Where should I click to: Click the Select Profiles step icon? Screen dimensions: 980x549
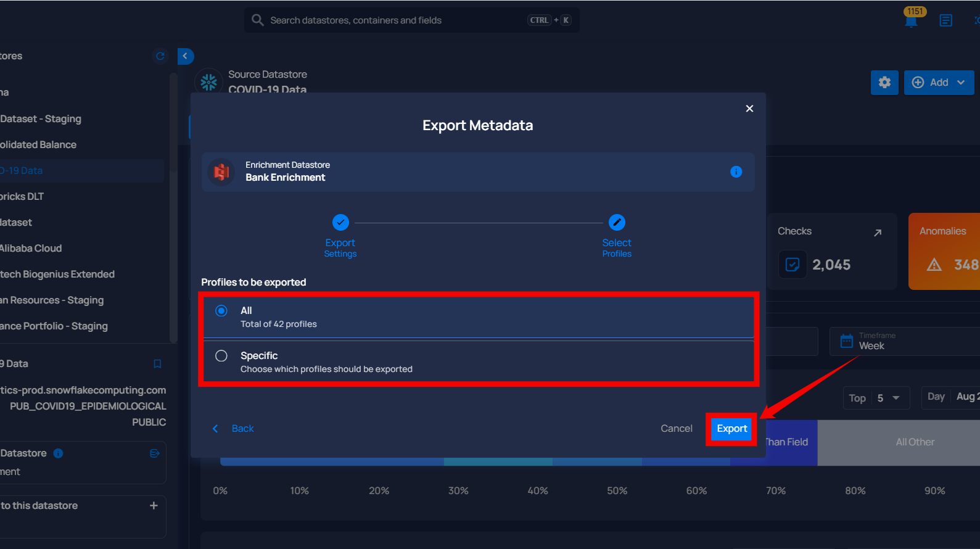(x=617, y=222)
